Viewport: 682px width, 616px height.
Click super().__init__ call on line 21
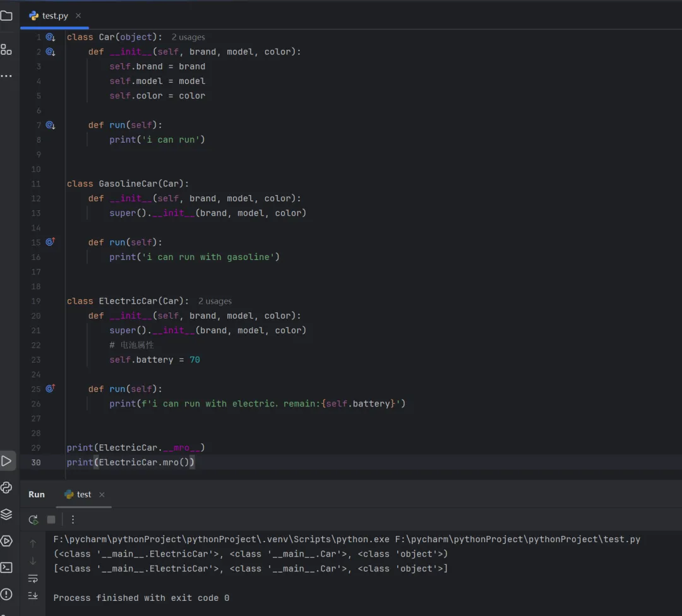point(208,330)
